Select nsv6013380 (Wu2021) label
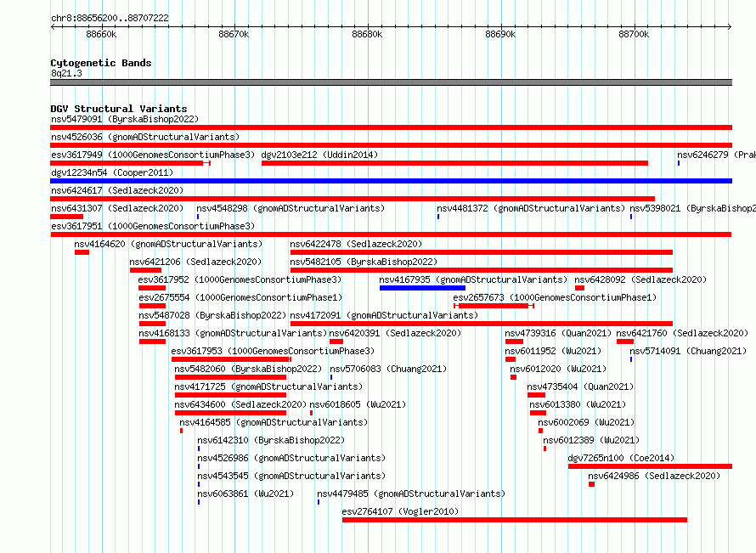756x553 pixels. pyautogui.click(x=578, y=404)
